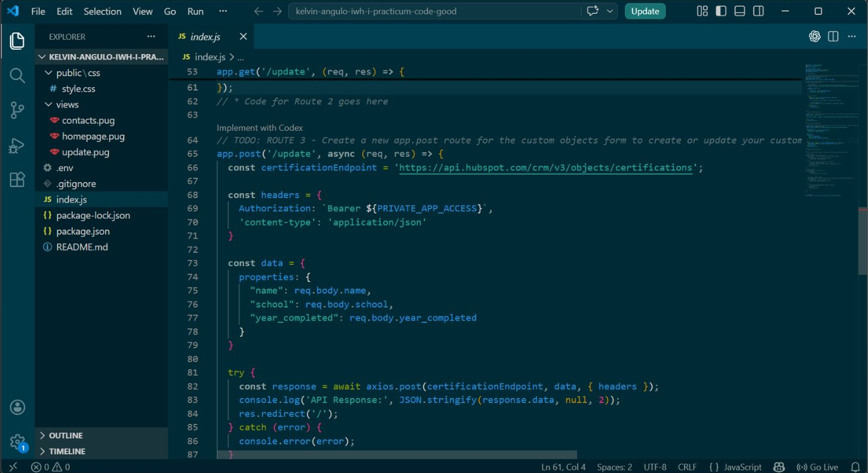
Task: Click the Update button in title bar
Action: 645,11
